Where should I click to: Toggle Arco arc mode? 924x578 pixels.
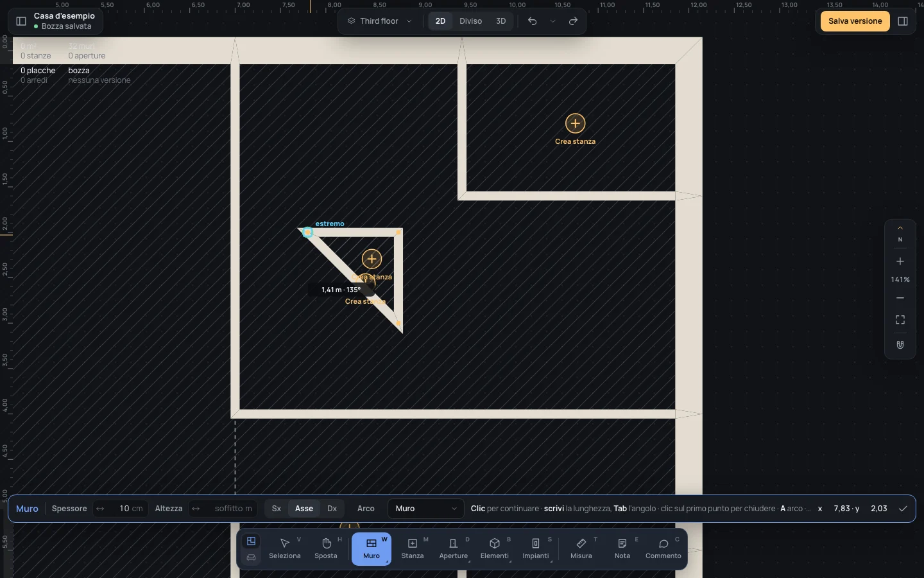[366, 509]
